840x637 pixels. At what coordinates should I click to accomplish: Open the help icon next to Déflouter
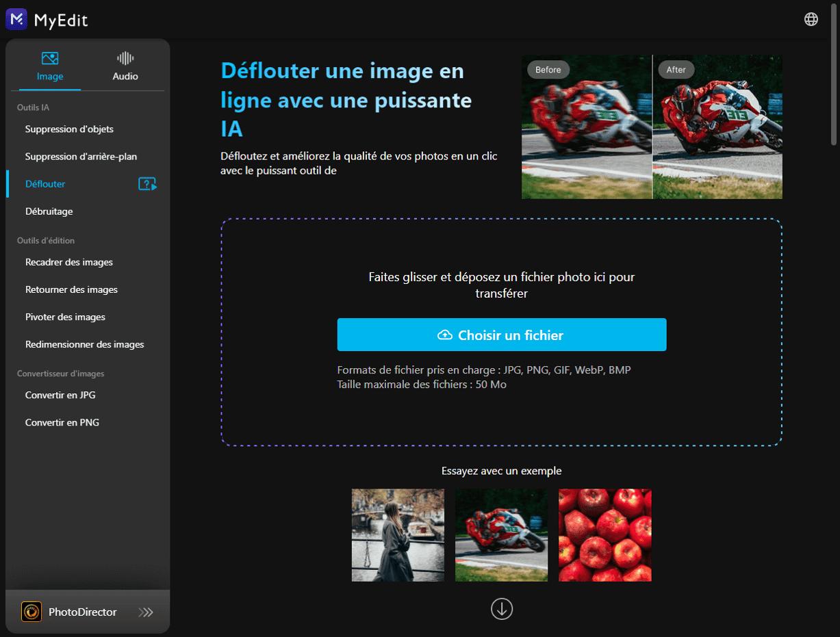click(x=147, y=183)
